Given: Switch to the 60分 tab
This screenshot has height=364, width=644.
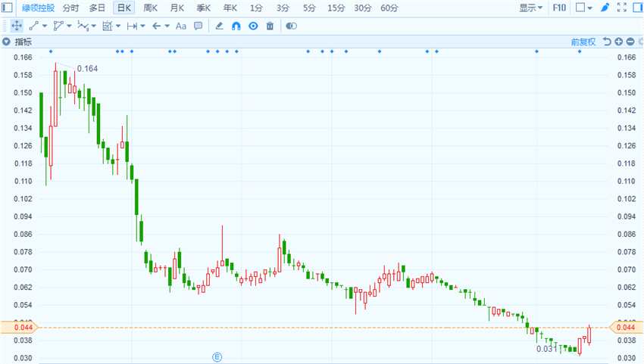Looking at the screenshot, I should point(389,8).
